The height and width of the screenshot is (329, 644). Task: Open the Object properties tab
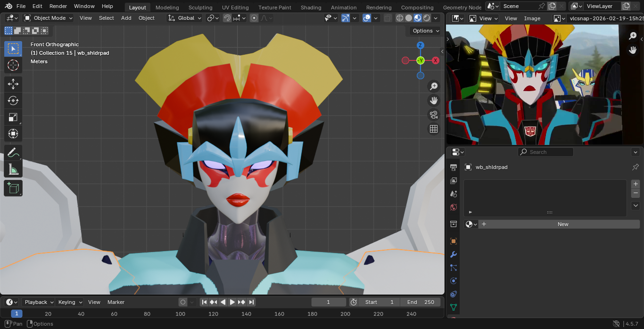454,241
